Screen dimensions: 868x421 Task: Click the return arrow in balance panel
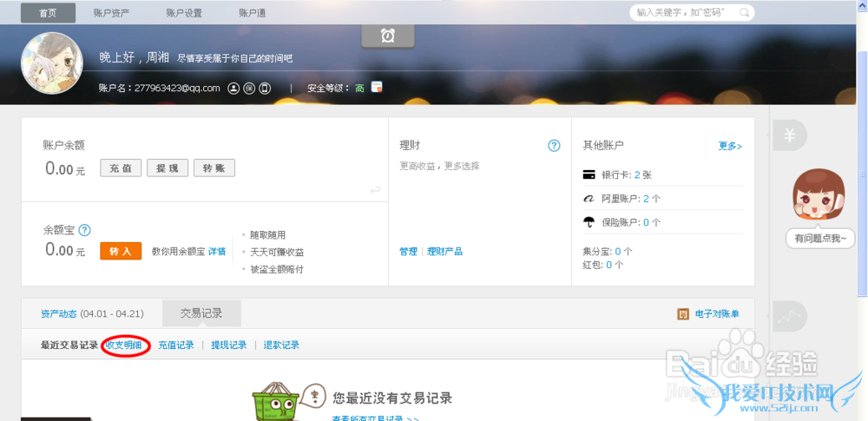click(375, 191)
